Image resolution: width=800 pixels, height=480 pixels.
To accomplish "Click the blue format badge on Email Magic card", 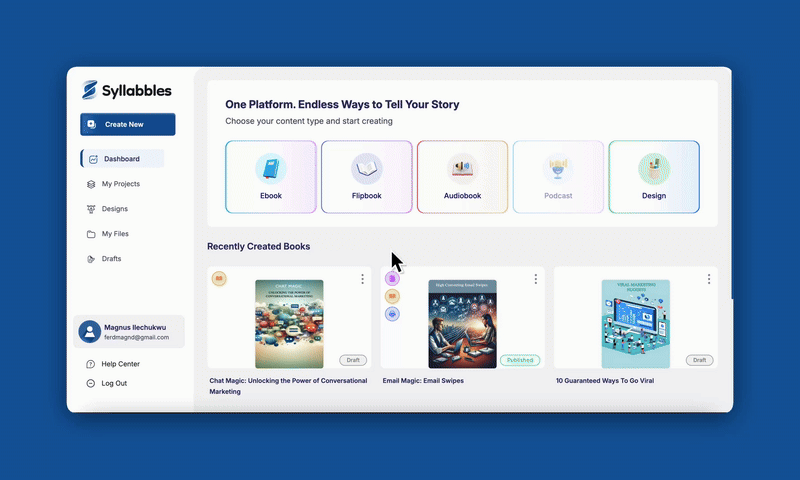I will 392,314.
